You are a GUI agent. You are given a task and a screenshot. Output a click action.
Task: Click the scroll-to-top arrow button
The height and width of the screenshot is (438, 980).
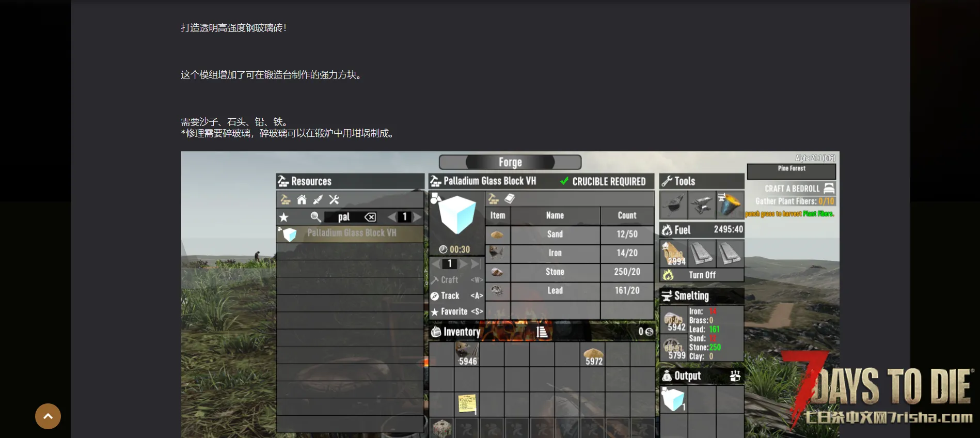tap(48, 416)
